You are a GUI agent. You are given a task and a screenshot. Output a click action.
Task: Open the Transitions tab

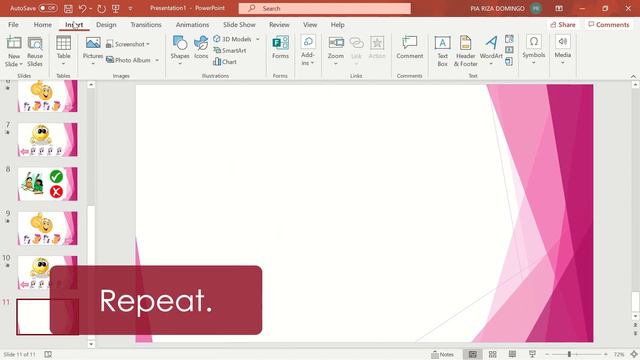[x=146, y=24]
